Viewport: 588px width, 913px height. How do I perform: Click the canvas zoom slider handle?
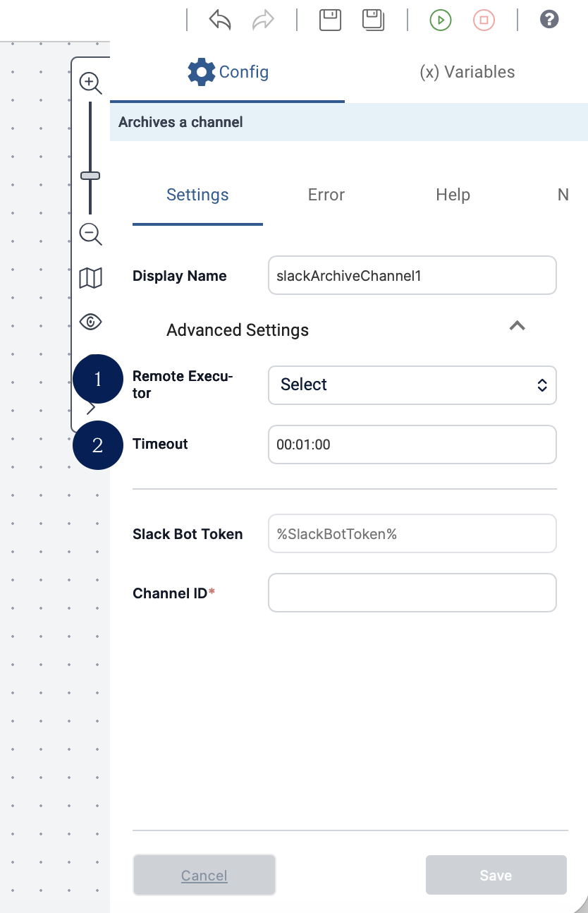90,175
